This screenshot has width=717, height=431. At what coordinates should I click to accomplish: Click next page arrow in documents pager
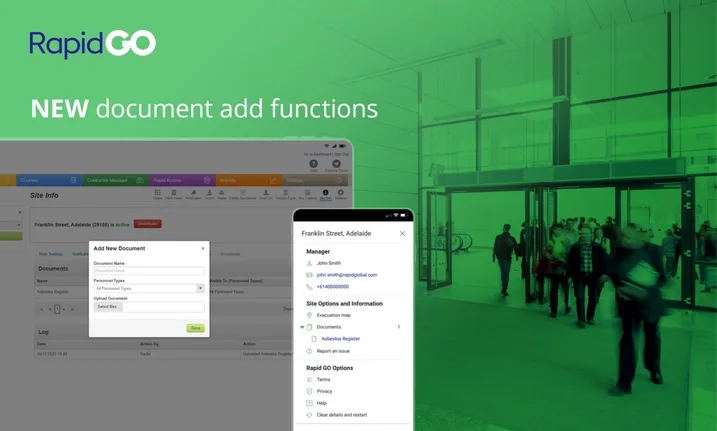coord(64,309)
